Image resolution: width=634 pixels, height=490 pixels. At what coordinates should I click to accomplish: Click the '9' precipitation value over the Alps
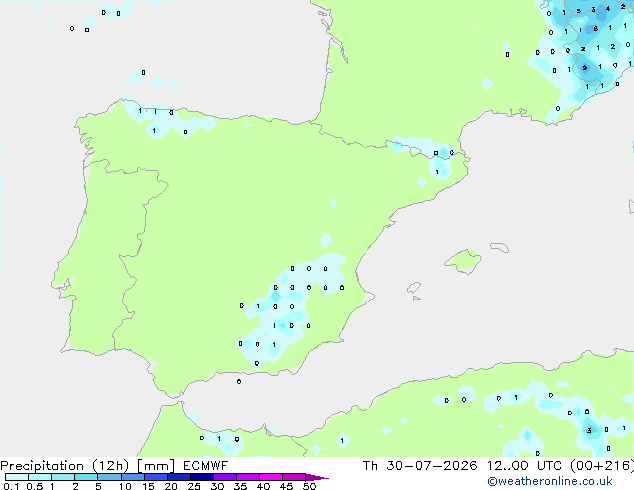[x=584, y=68]
